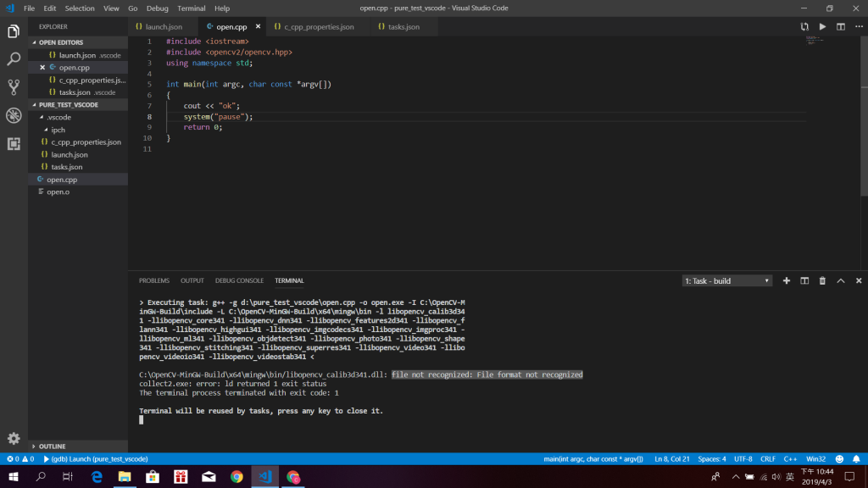Change indentation via 'Spaces: 4'
868x488 pixels.
(x=712, y=458)
